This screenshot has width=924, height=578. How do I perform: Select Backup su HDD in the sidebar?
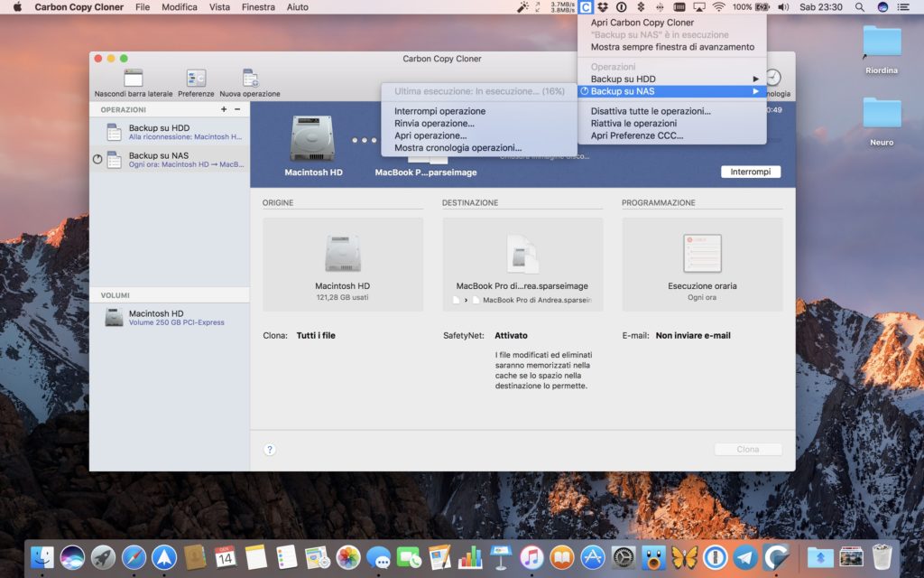tap(170, 132)
